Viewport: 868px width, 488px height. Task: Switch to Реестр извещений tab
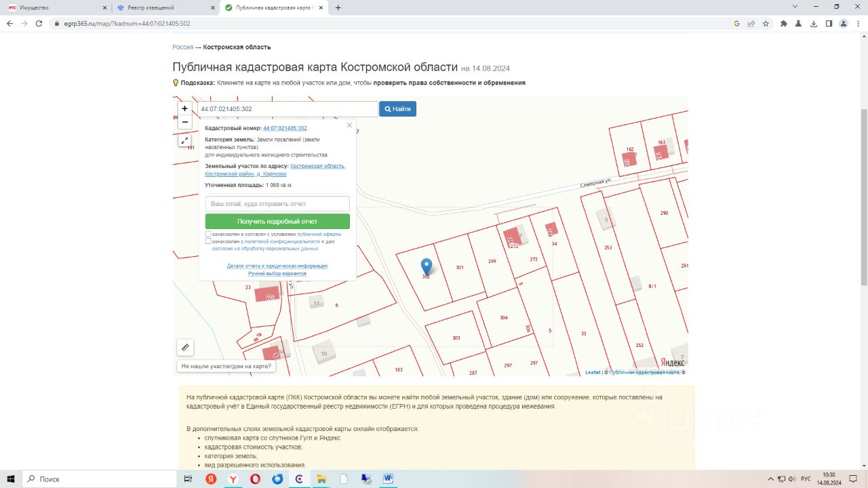pyautogui.click(x=165, y=7)
